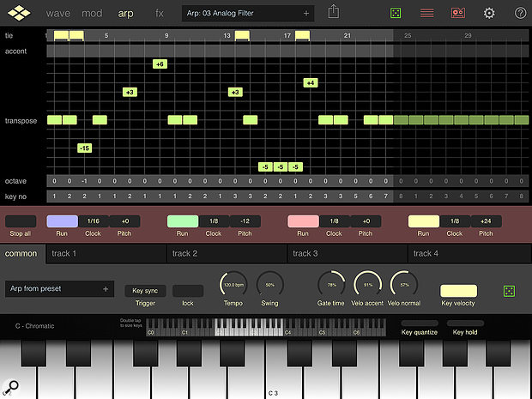
Task: Open track 2 Clock 1/8 selector
Action: 214,221
